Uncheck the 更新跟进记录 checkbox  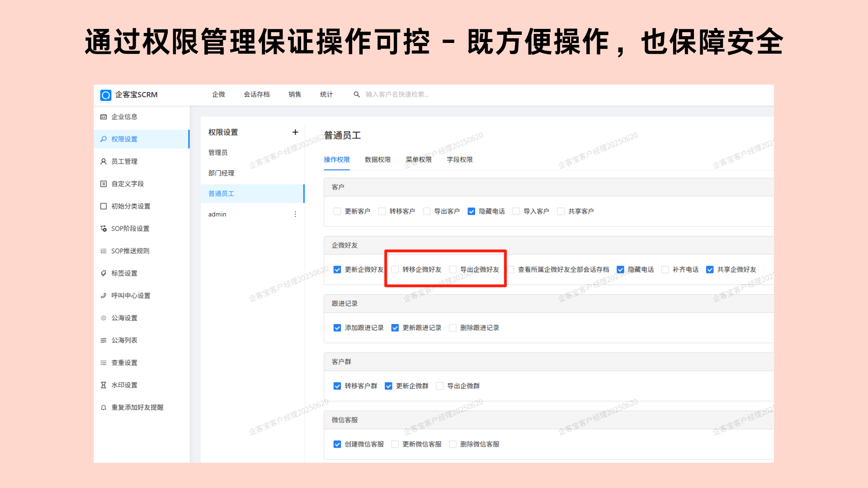(395, 328)
